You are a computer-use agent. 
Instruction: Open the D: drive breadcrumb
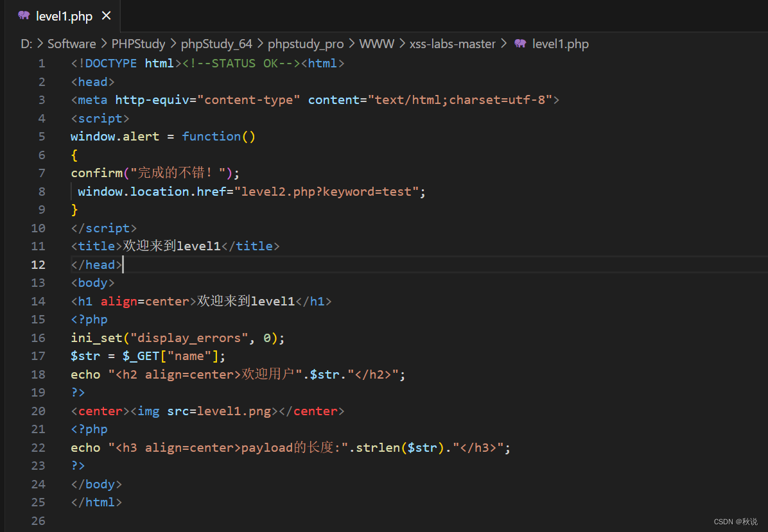click(26, 44)
